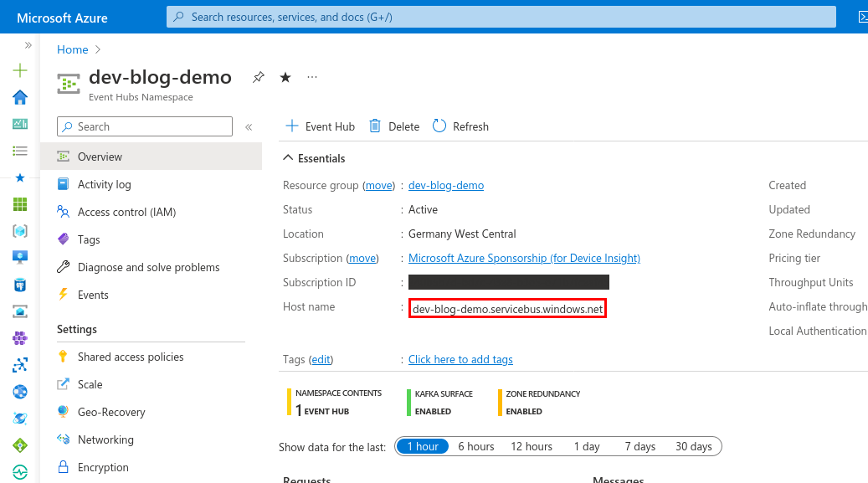Pin dev-blog-demo to a dashboard
The width and height of the screenshot is (868, 483).
[258, 76]
